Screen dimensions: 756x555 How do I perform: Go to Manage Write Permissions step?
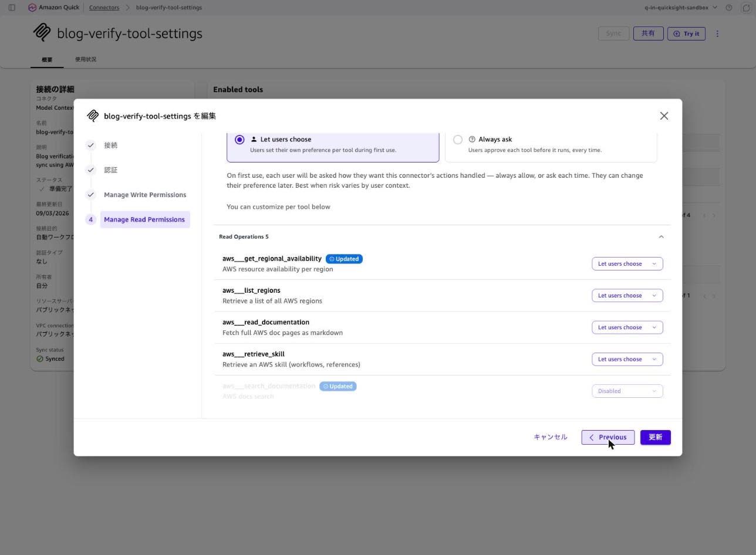tap(145, 195)
